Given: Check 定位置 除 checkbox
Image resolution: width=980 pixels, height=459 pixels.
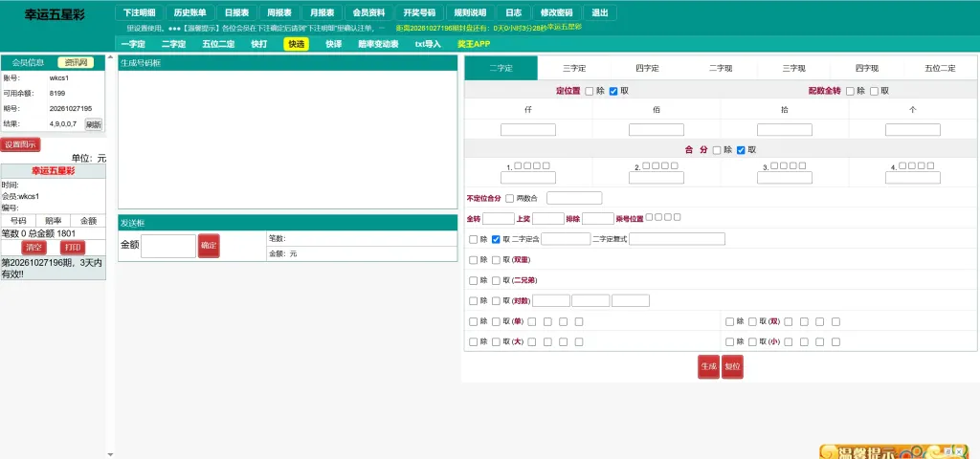Looking at the screenshot, I should click(590, 91).
